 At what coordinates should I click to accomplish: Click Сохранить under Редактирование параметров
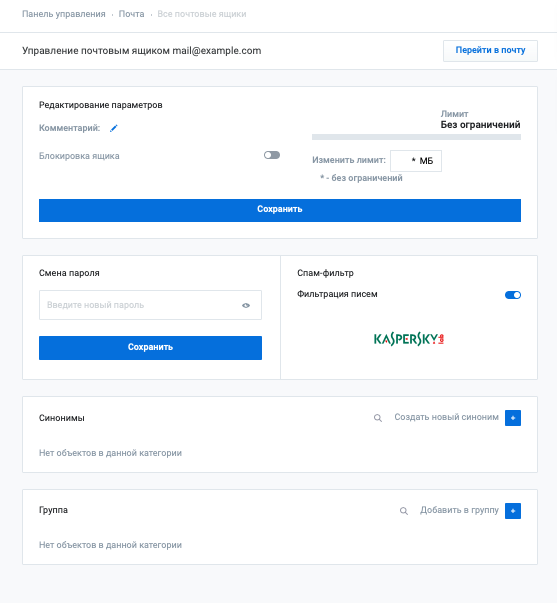[x=280, y=210]
